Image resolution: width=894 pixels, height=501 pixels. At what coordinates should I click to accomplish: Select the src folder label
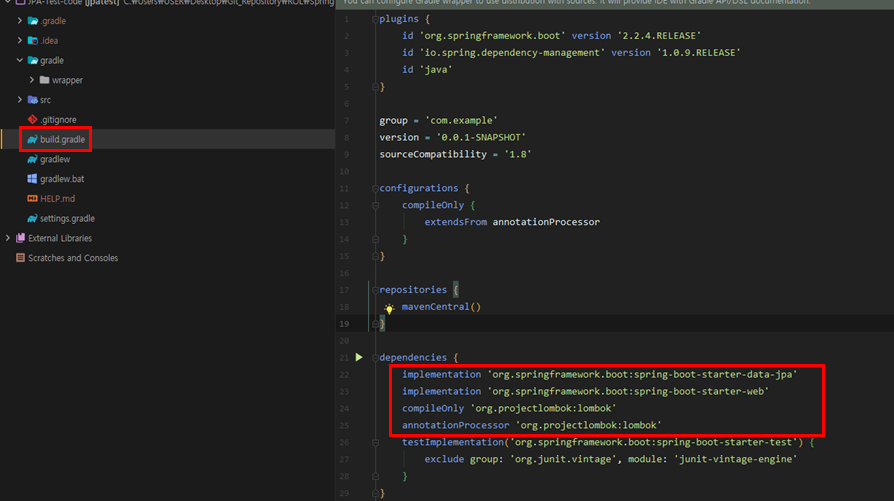46,100
